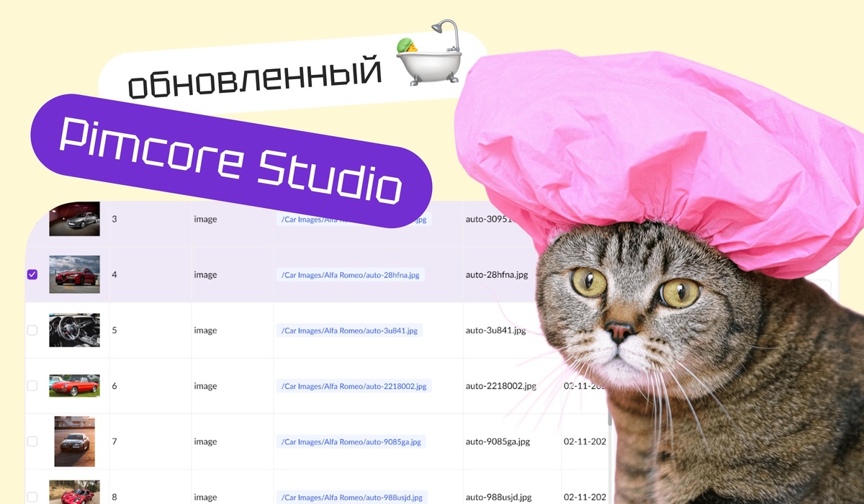Select the "image" type cell in row 5
864x504 pixels.
233,330
